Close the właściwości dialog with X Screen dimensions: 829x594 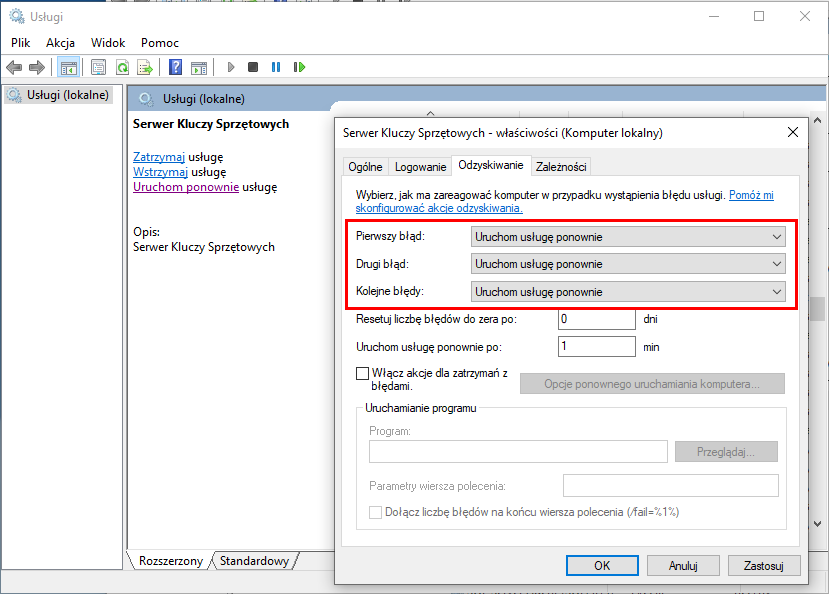click(793, 132)
